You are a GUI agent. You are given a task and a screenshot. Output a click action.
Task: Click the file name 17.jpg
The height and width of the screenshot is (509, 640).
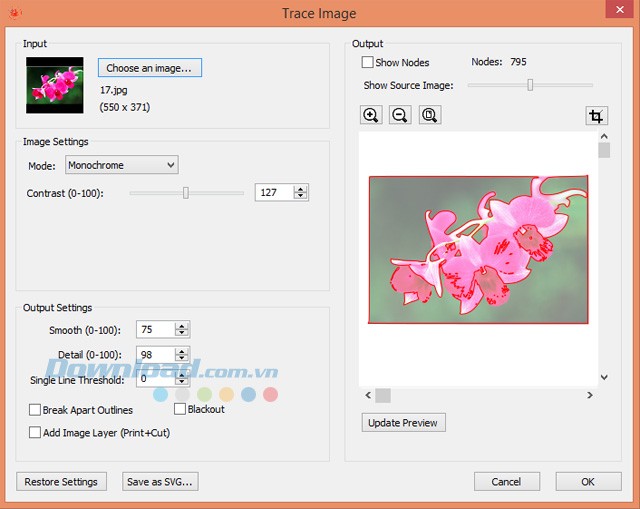pos(114,90)
